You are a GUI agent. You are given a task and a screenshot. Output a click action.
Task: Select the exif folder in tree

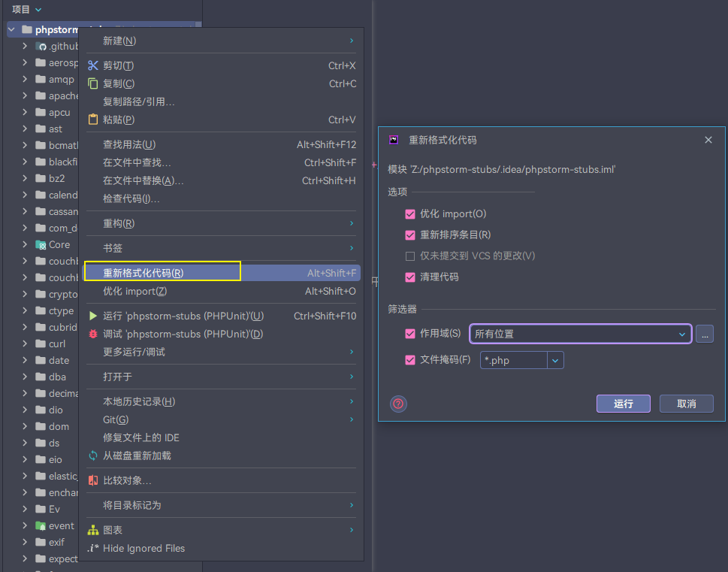tap(56, 542)
